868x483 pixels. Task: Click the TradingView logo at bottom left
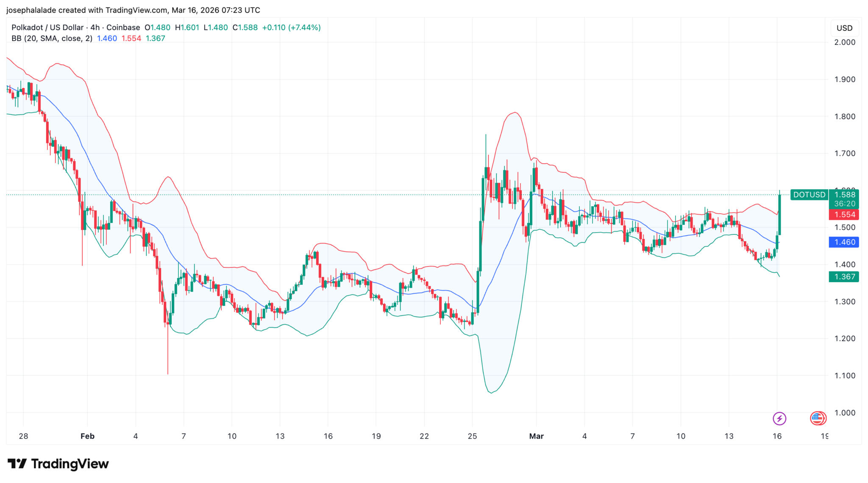(58, 464)
